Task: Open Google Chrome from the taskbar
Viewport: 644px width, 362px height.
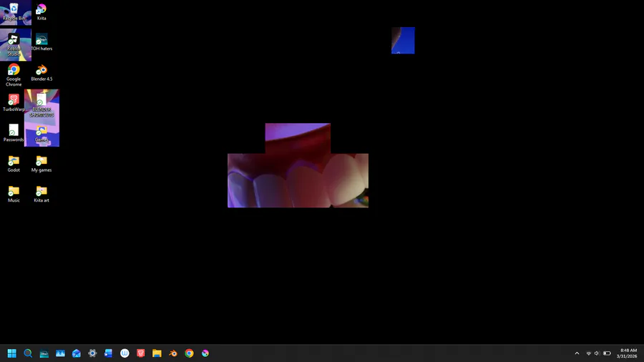Action: point(189,353)
